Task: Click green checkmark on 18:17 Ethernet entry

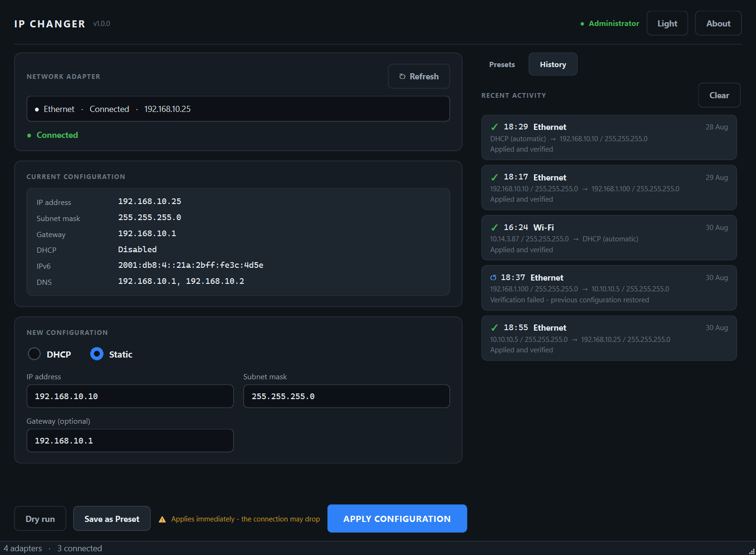Action: 494,178
